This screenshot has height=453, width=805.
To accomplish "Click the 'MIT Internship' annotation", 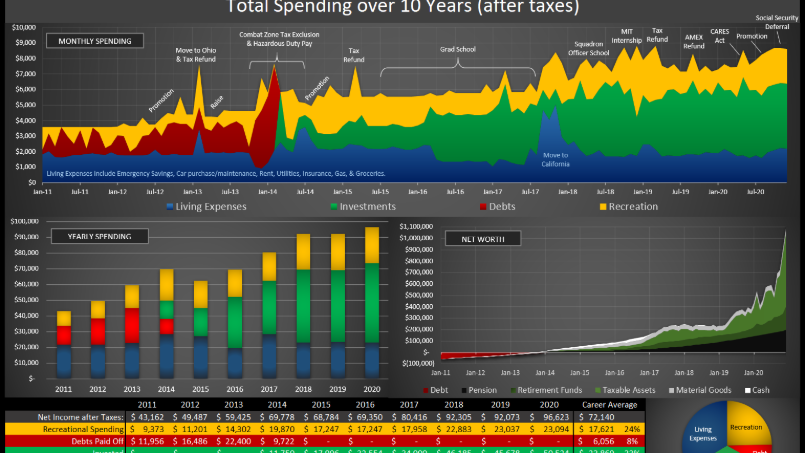I will point(626,36).
